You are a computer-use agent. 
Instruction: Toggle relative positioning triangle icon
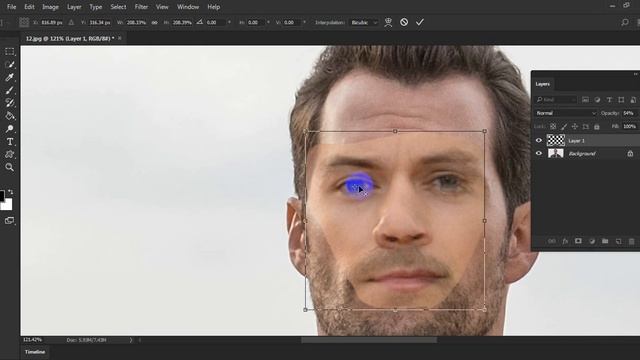(x=71, y=22)
